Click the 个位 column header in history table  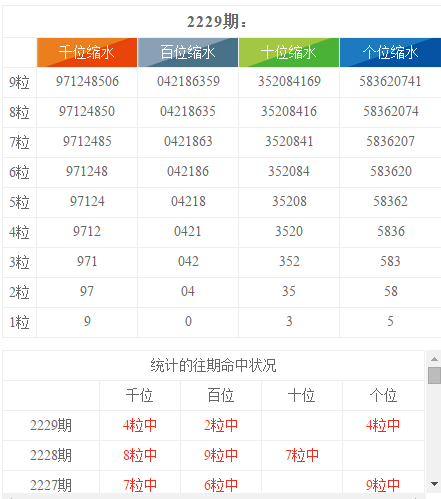coord(383,395)
